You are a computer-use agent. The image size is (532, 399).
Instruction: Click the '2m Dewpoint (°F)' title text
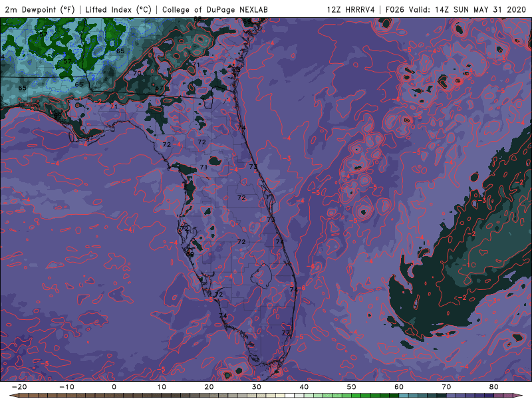(40, 9)
